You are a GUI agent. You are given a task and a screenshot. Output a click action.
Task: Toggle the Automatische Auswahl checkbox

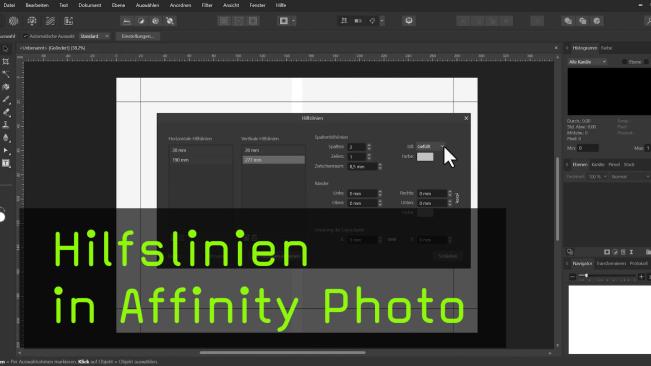point(26,36)
